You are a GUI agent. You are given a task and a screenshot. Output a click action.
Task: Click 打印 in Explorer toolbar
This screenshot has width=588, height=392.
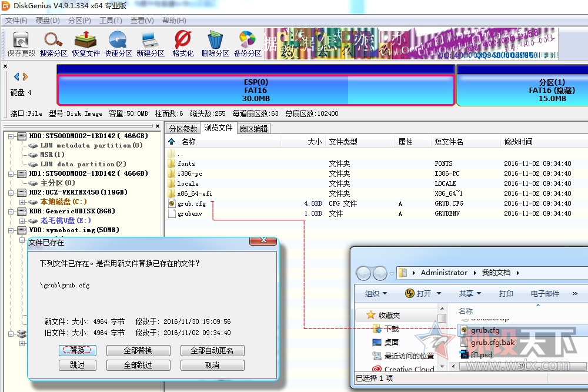(506, 294)
